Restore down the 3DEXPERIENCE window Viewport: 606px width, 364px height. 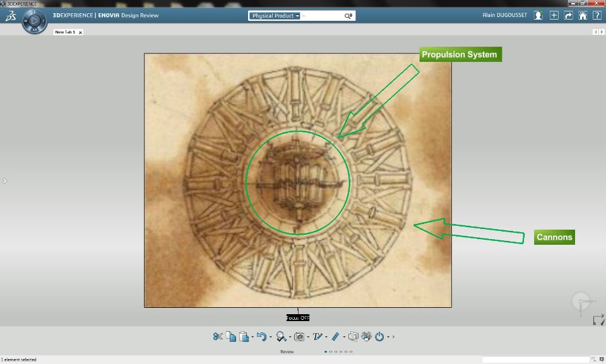point(583,3)
